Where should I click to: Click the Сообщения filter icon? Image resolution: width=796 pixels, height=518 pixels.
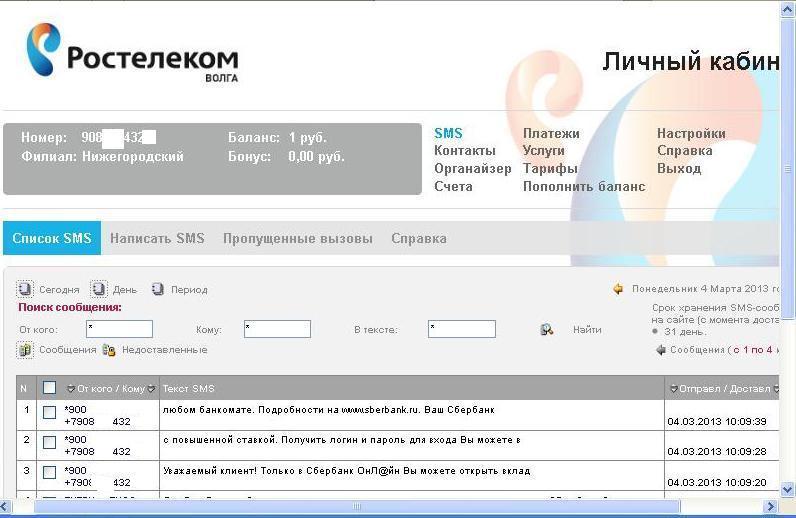coord(25,350)
